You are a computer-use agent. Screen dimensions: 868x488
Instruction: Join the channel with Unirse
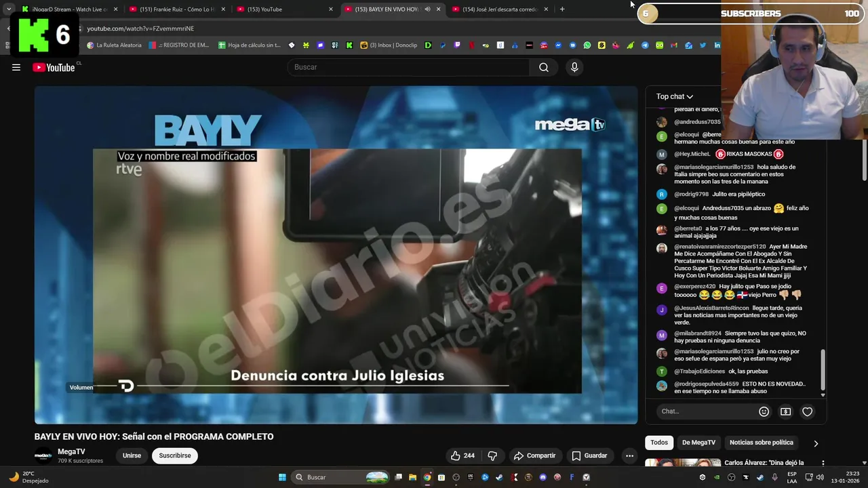click(132, 455)
